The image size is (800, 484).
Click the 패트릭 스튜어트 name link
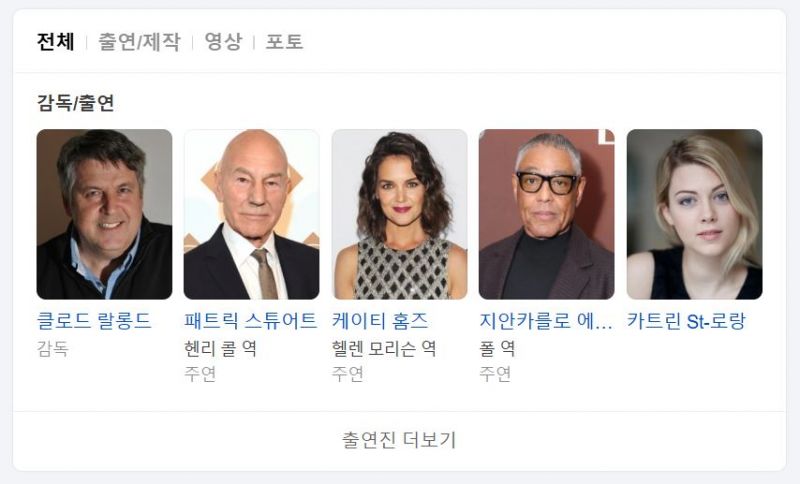(251, 321)
